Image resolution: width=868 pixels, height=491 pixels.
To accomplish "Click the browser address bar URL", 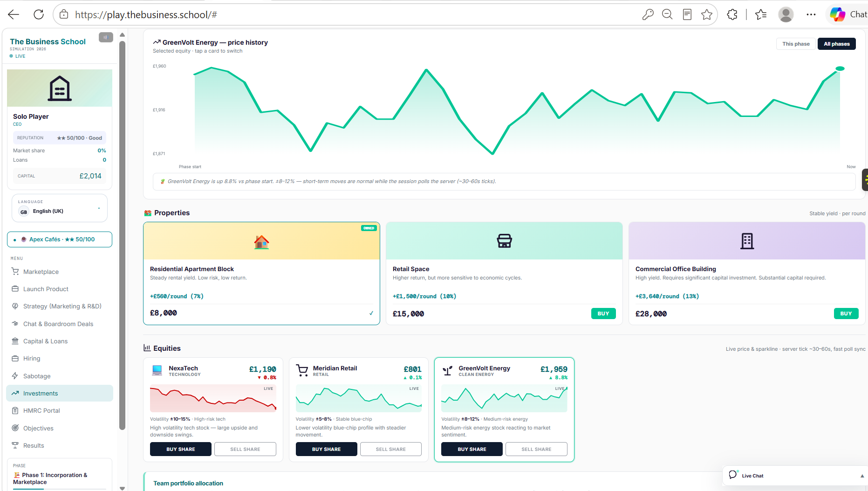I will click(146, 14).
